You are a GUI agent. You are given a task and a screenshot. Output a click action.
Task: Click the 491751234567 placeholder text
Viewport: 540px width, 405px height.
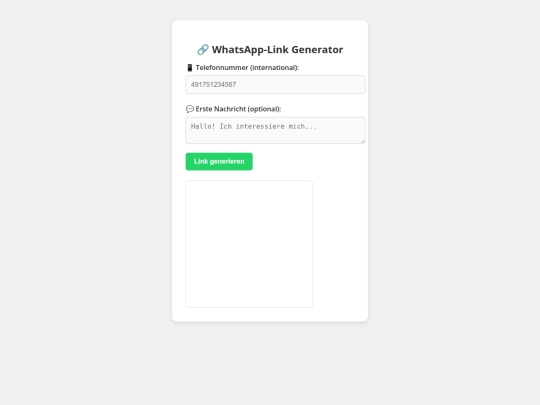(214, 85)
